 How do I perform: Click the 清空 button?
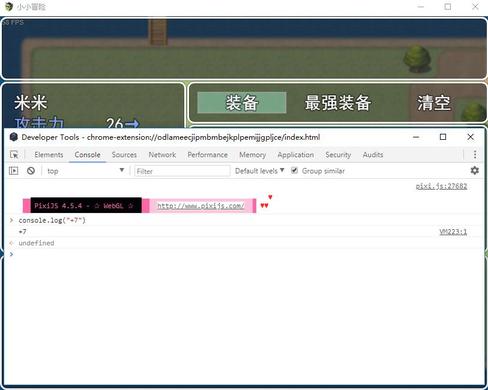tap(434, 103)
